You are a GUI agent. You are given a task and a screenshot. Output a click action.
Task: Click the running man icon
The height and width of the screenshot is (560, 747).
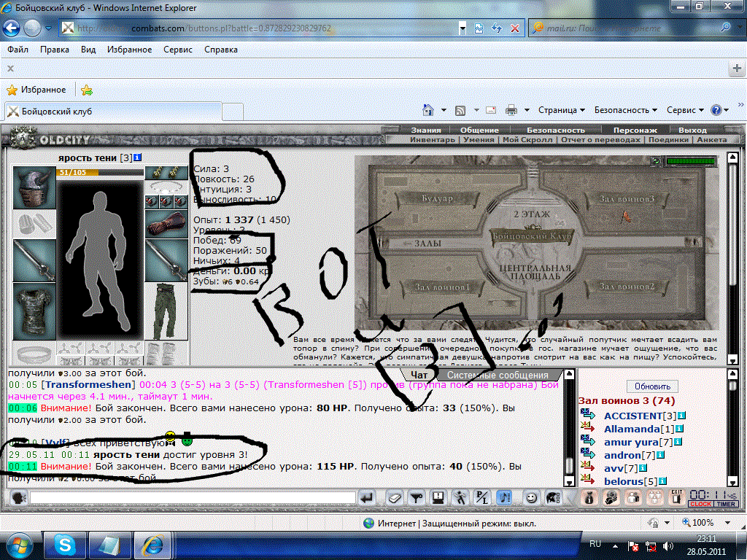460,498
